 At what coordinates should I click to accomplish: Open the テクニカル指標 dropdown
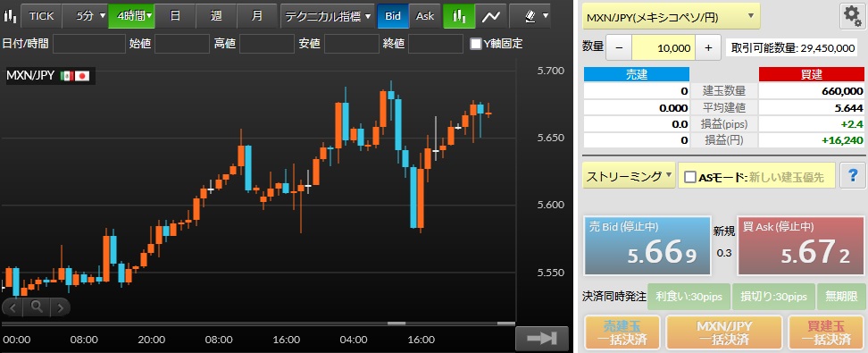327,16
